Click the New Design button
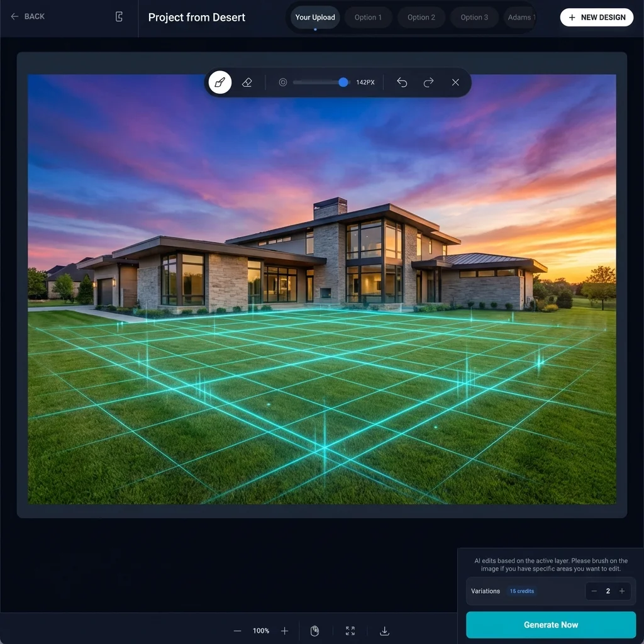Screen dimensions: 644x644 coord(596,18)
